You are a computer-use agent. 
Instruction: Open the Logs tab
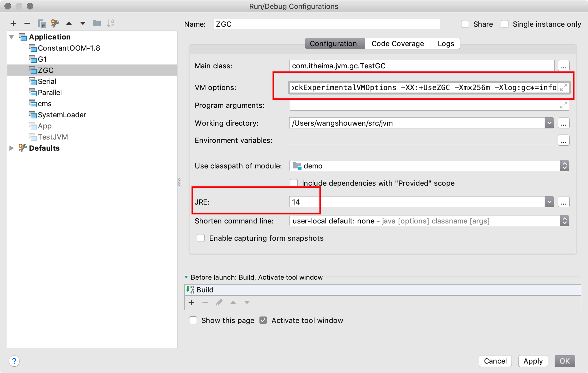(446, 44)
